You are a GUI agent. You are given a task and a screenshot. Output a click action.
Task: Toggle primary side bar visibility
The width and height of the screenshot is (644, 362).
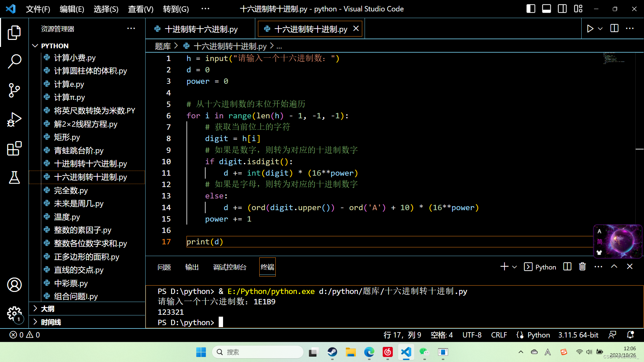[x=531, y=9]
